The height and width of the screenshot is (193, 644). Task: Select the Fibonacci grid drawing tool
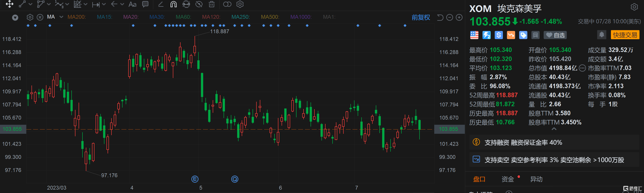click(x=77, y=4)
